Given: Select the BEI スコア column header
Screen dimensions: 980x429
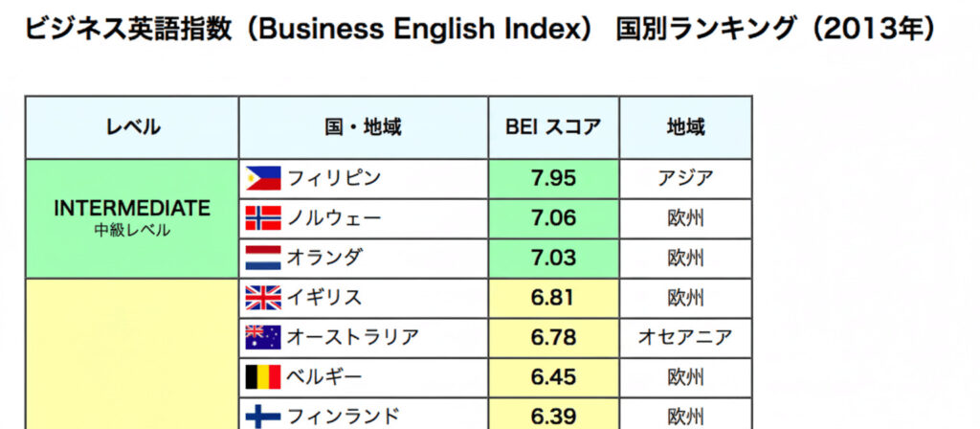Looking at the screenshot, I should (x=553, y=127).
